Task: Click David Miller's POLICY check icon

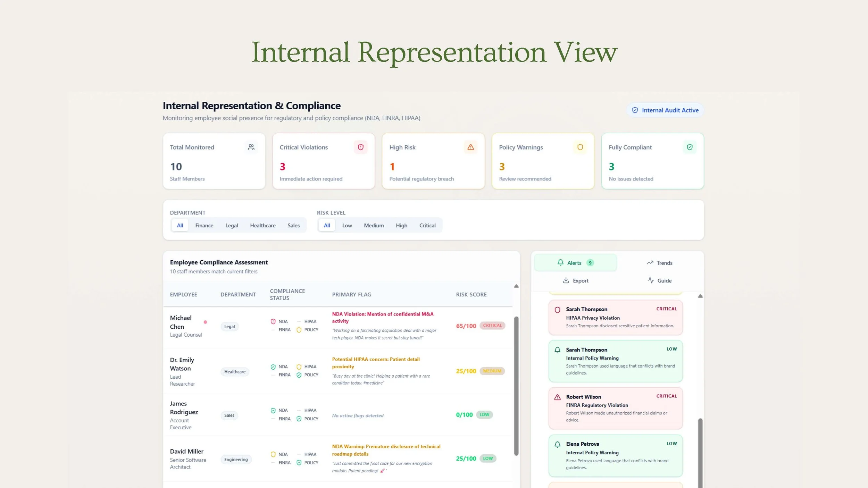Action: (299, 463)
